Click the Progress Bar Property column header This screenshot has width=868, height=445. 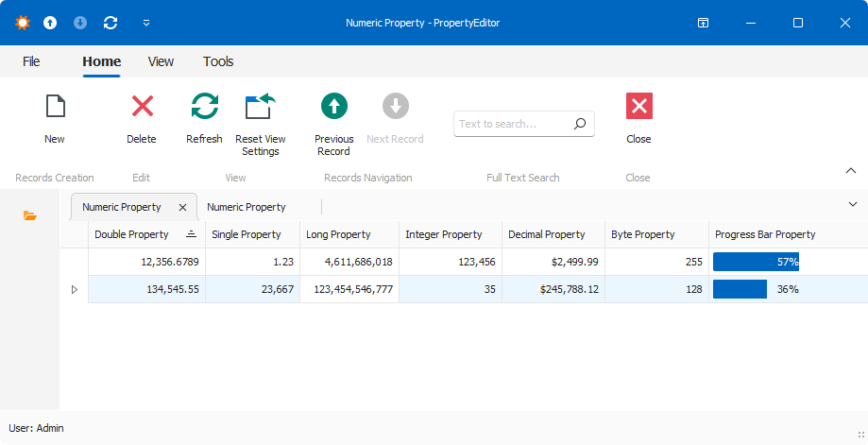tap(789, 234)
